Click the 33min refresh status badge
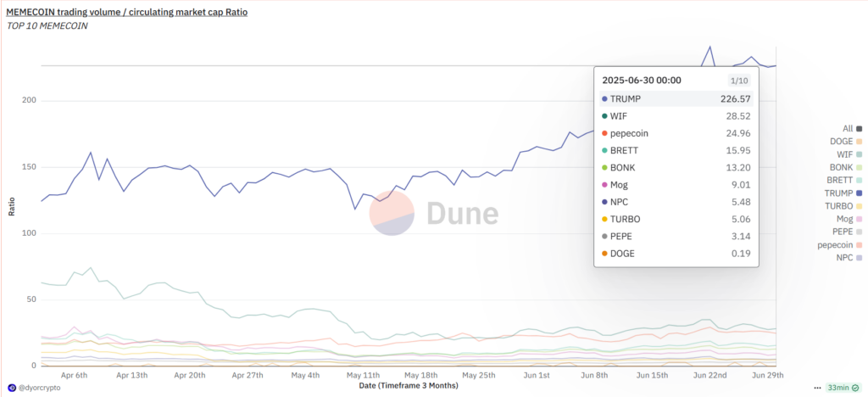This screenshot has height=397, width=868. pos(843,388)
